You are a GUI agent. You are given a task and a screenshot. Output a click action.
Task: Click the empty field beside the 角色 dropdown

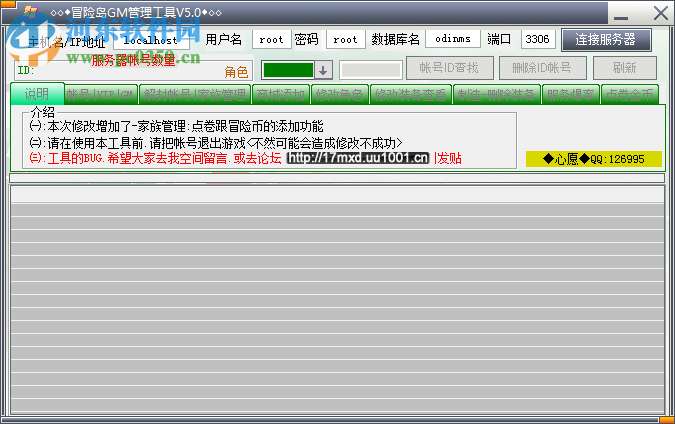[371, 70]
